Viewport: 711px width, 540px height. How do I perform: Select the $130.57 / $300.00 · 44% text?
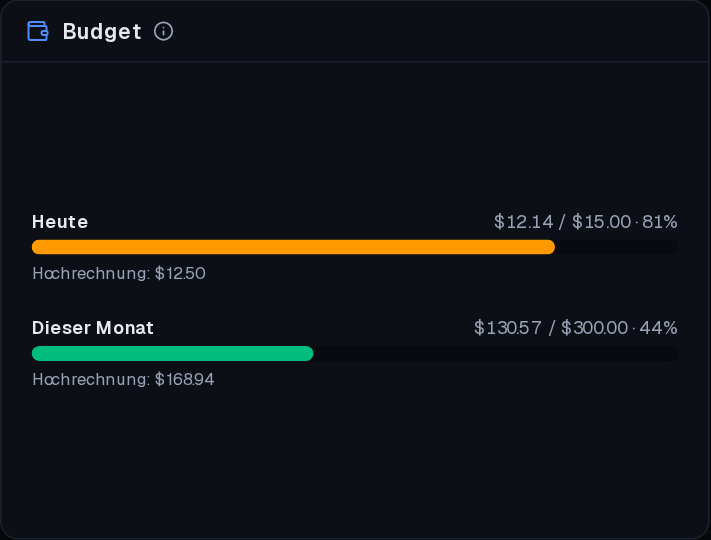point(575,328)
